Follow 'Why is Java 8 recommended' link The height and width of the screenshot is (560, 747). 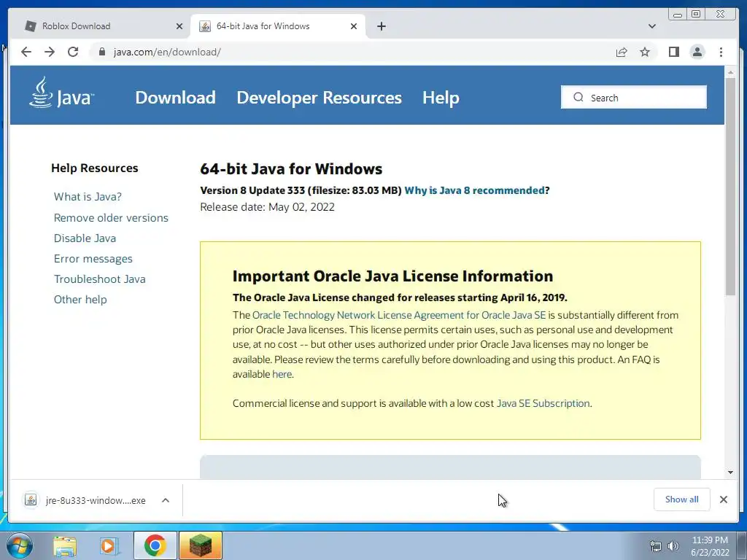pyautogui.click(x=474, y=190)
